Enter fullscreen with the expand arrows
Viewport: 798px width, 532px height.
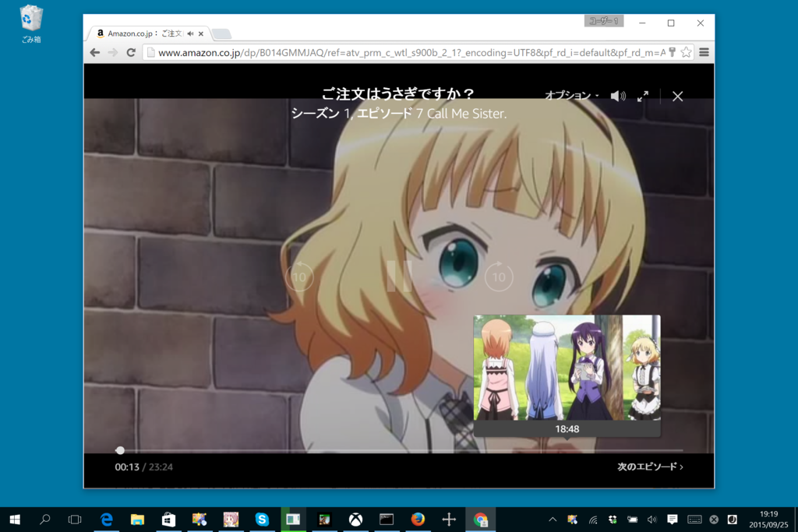point(643,96)
